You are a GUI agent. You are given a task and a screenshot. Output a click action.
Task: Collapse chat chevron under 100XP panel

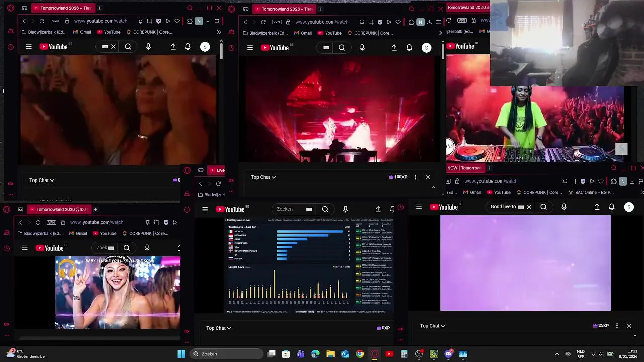tap(433, 187)
